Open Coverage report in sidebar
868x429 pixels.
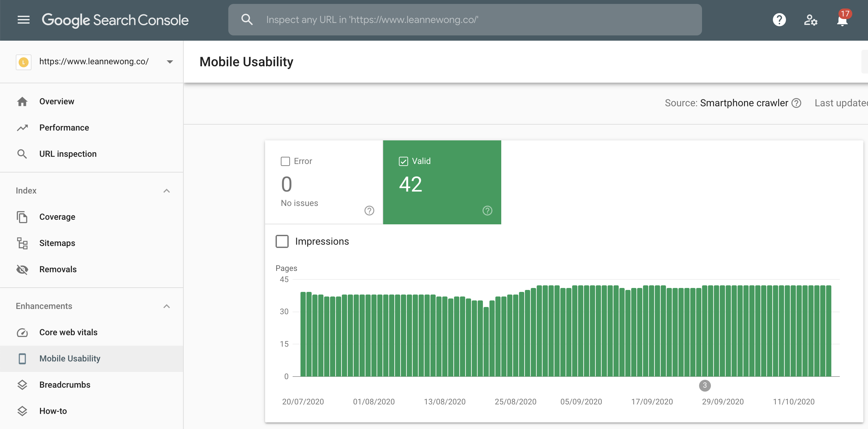pos(92,217)
